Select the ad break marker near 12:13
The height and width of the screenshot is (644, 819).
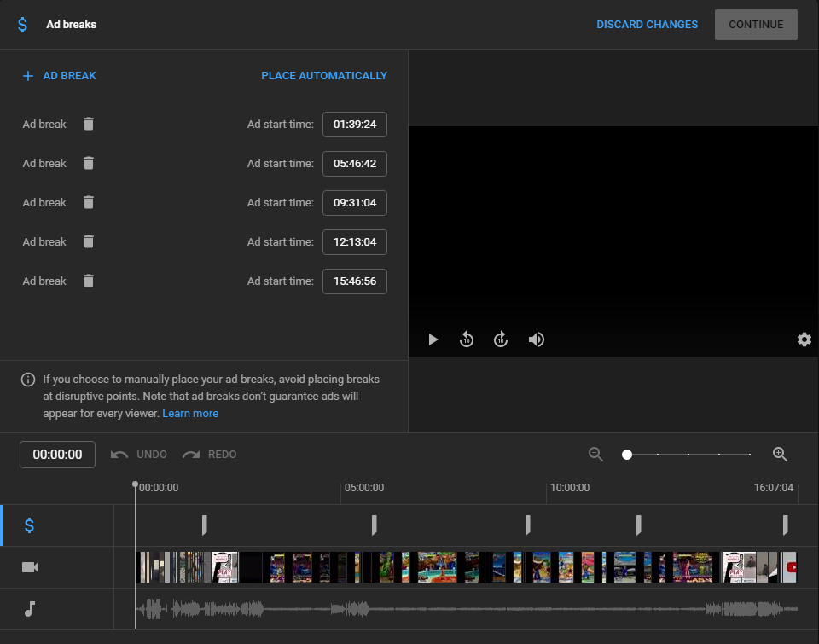coord(638,525)
